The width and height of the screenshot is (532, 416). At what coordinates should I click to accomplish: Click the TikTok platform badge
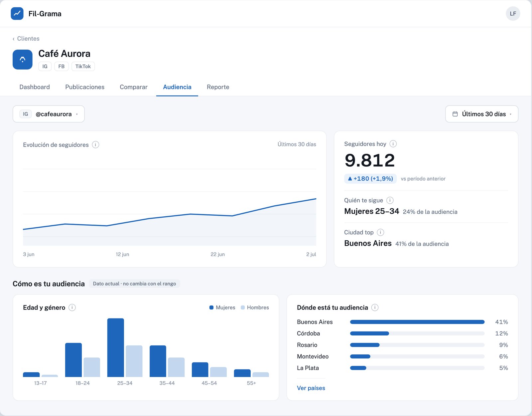83,66
